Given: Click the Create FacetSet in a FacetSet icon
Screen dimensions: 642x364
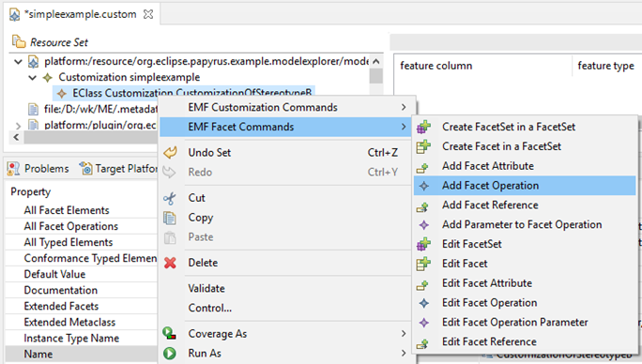Looking at the screenshot, I should 423,127.
